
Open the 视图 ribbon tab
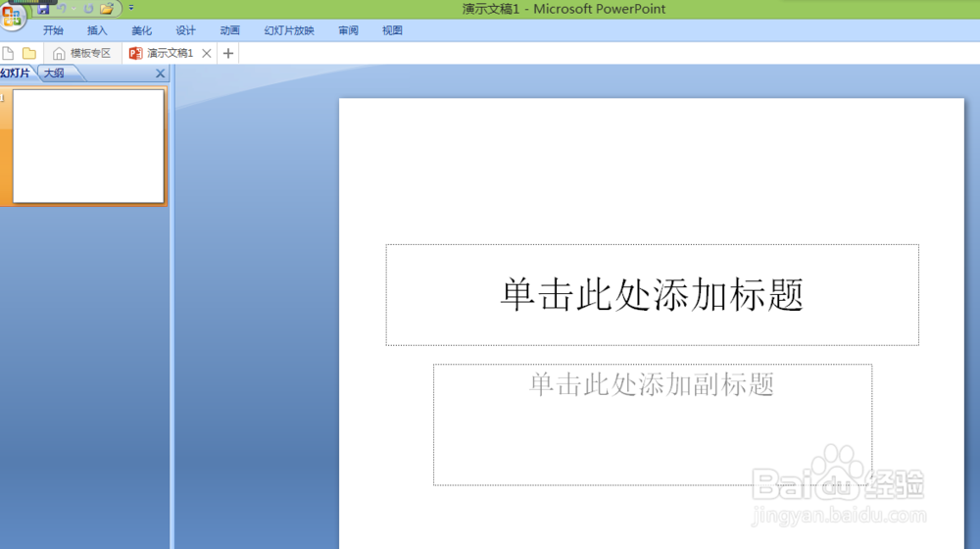[x=393, y=30]
